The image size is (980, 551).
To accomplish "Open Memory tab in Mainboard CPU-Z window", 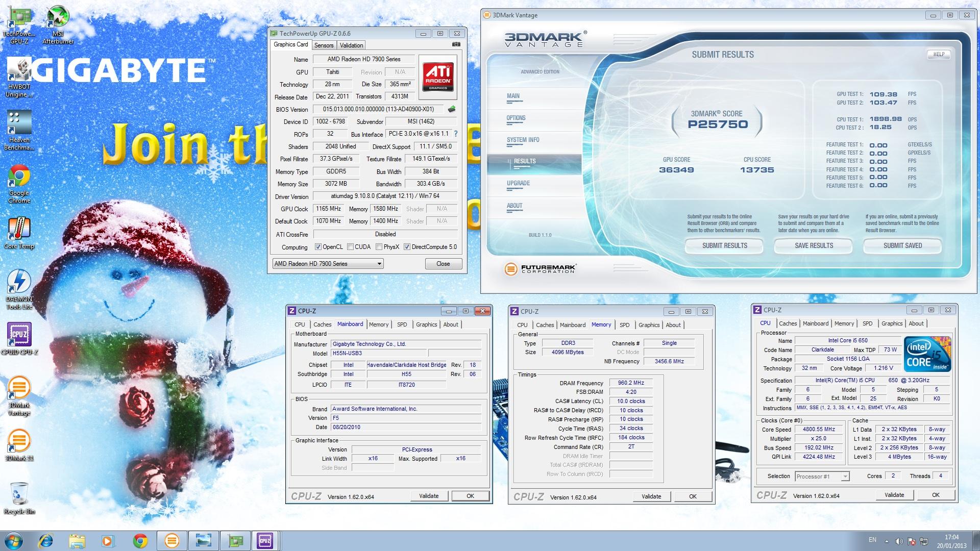I will [379, 324].
